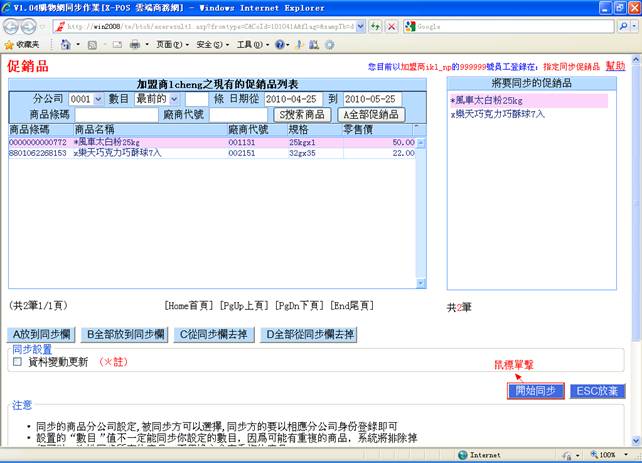Image resolution: width=642 pixels, height=463 pixels.
Task: Click the 開始同步 button
Action: click(x=536, y=391)
